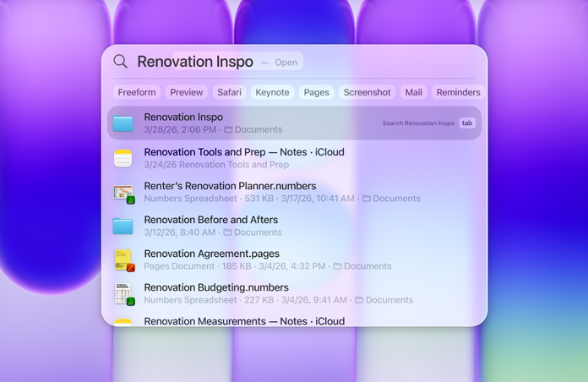Filter by Screenshot app

367,92
